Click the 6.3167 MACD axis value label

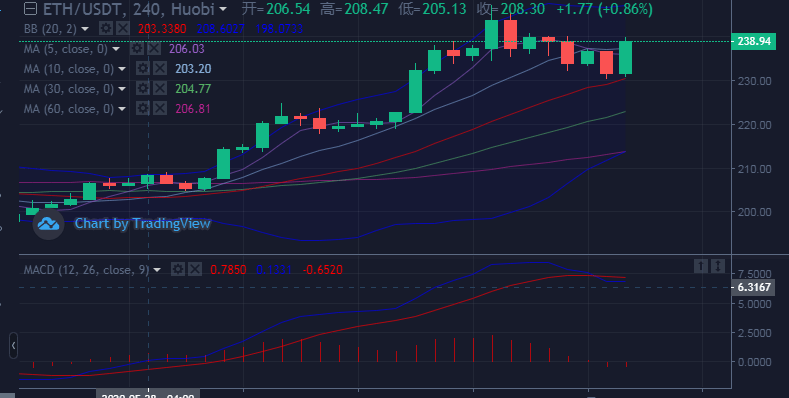pos(753,288)
